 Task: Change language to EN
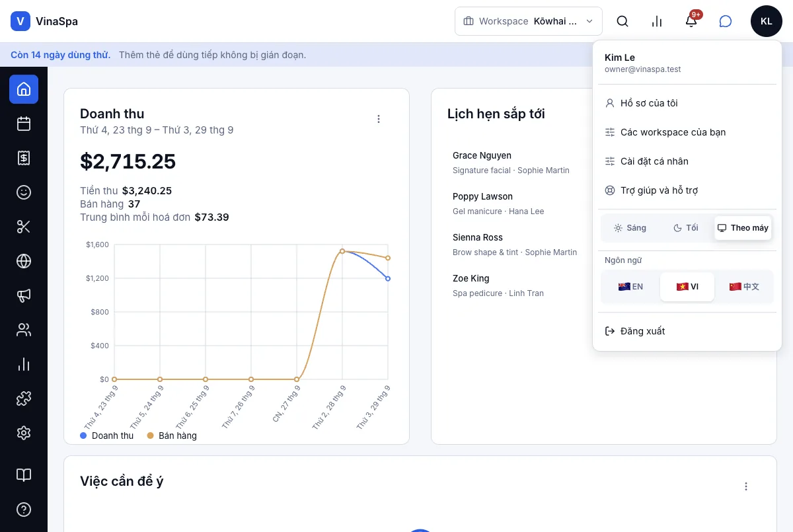click(630, 287)
